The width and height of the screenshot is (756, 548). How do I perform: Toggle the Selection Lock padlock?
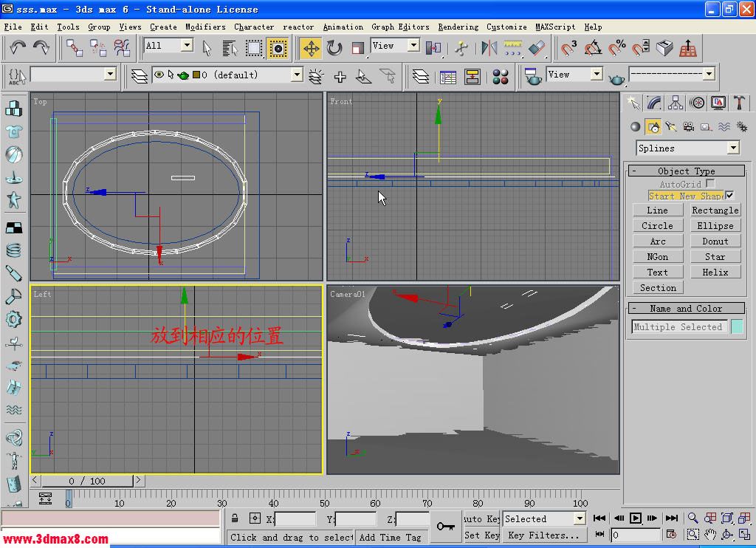234,518
